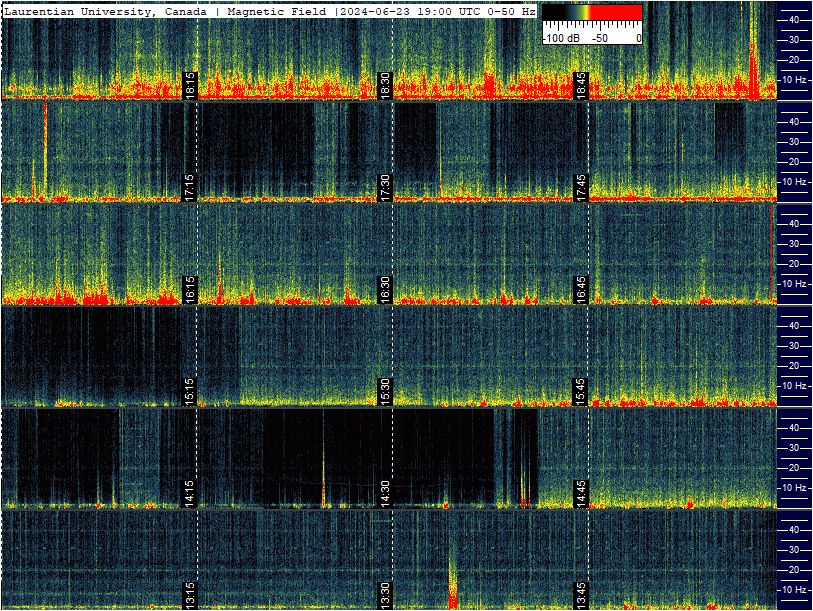
Task: Select the 15:45 time marker label
Action: pos(581,392)
